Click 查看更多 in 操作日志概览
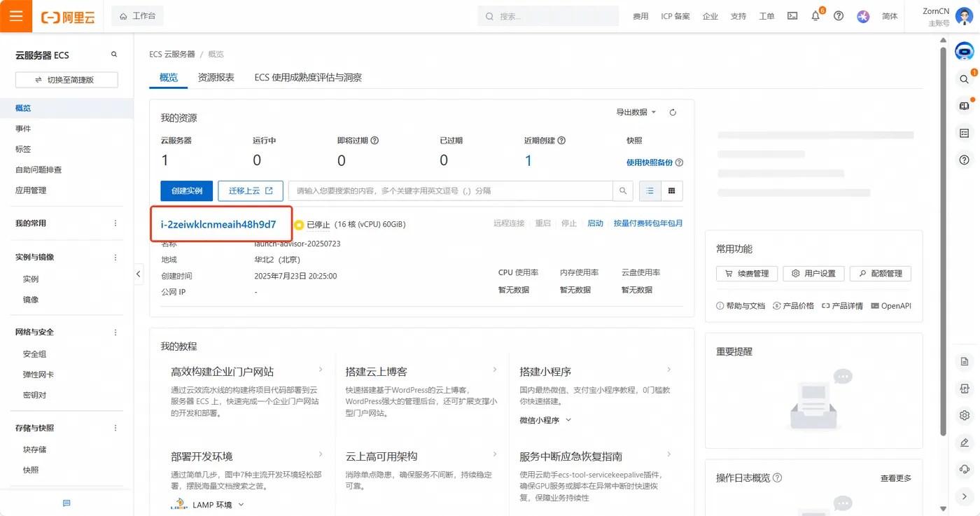 [896, 478]
